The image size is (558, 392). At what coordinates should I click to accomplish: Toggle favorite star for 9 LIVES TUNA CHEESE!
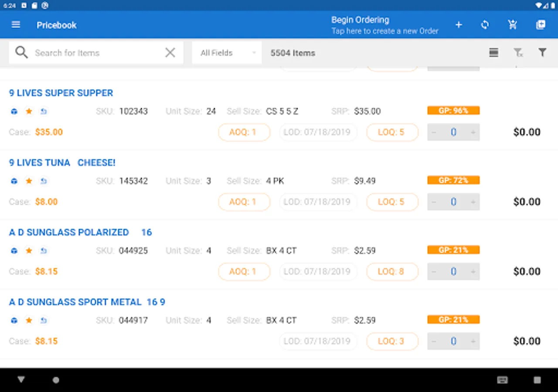(29, 181)
